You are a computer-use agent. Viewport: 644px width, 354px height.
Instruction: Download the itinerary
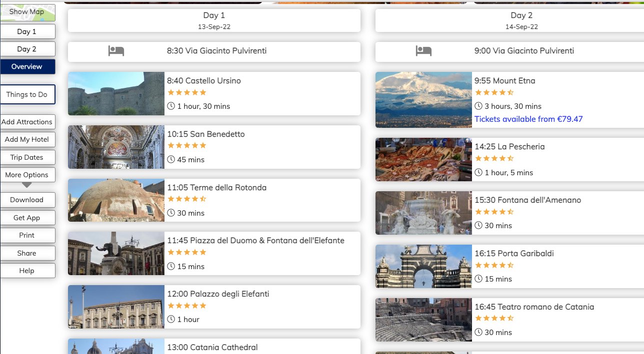point(27,200)
